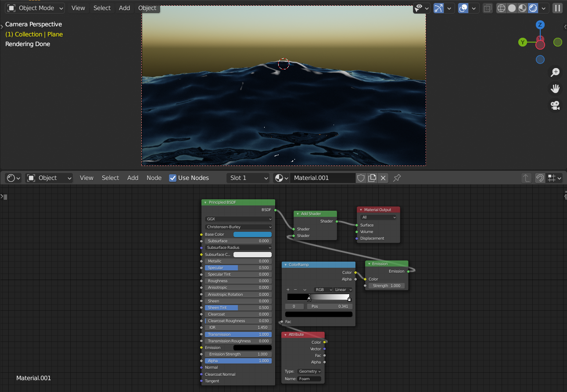Screen dimensions: 567x392
Task: Pin the node editor material
Action: point(397,178)
